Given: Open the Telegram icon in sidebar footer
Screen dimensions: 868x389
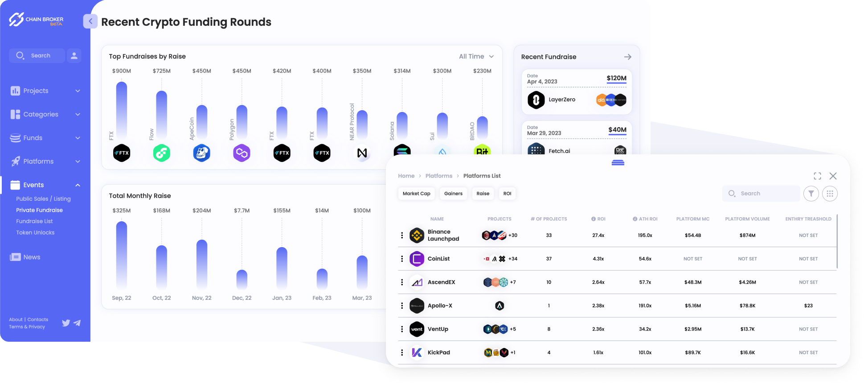Looking at the screenshot, I should (77, 323).
